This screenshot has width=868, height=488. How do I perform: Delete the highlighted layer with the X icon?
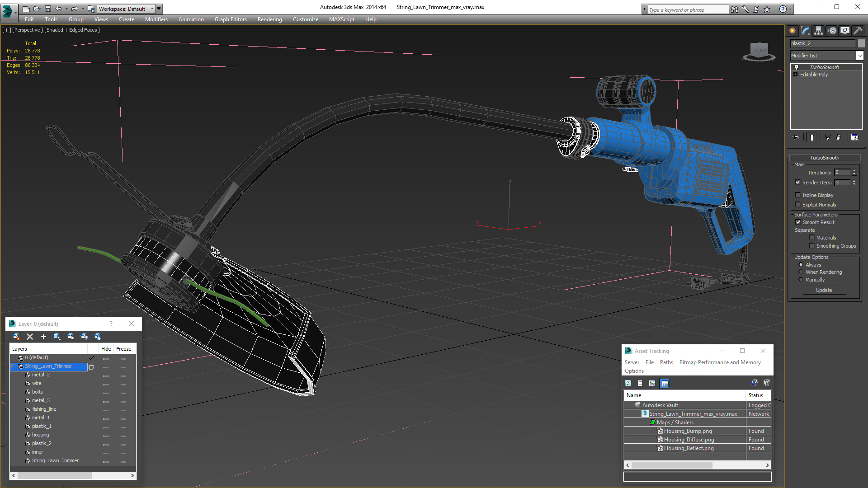pos(30,337)
